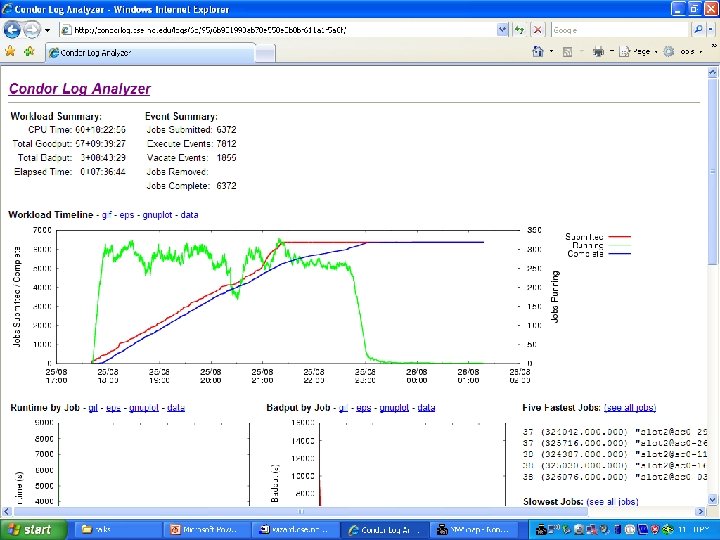Image resolution: width=720 pixels, height=540 pixels.
Task: Click into the address bar URL
Action: [x=279, y=30]
